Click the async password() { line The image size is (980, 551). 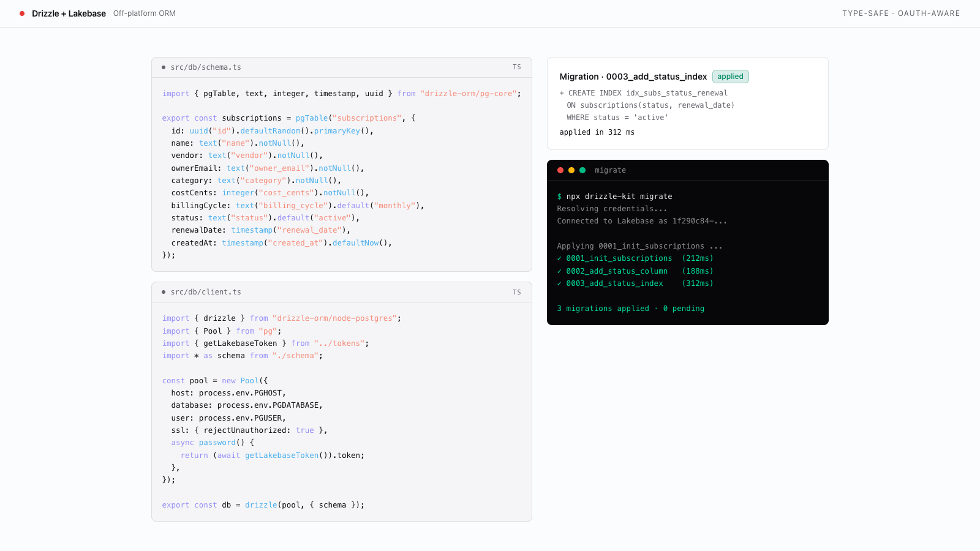[x=213, y=443]
